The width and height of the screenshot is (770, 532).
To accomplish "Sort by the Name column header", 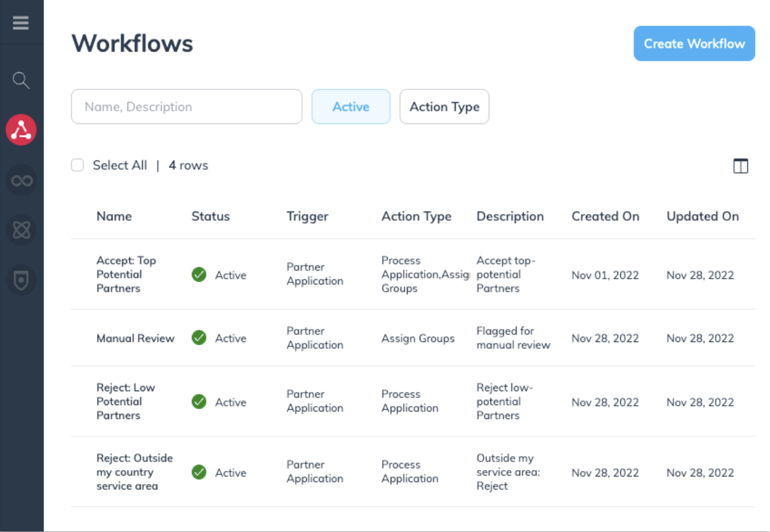I will (x=114, y=216).
